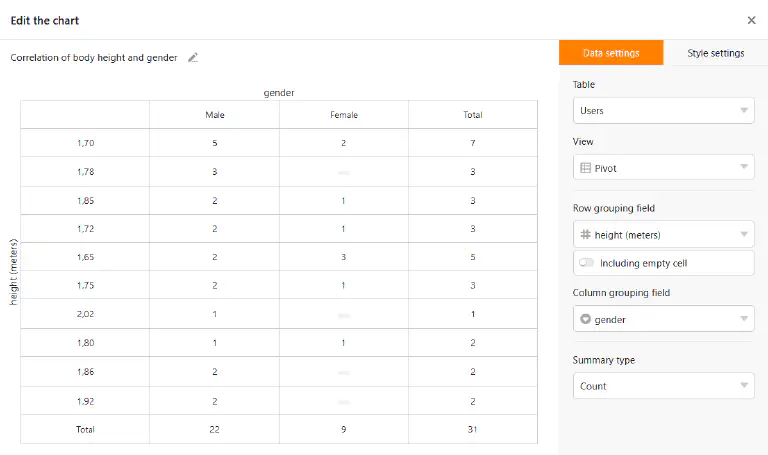Viewport: 768px width, 455px height.
Task: Click Male count 3 in row 1,78
Action: click(x=215, y=172)
